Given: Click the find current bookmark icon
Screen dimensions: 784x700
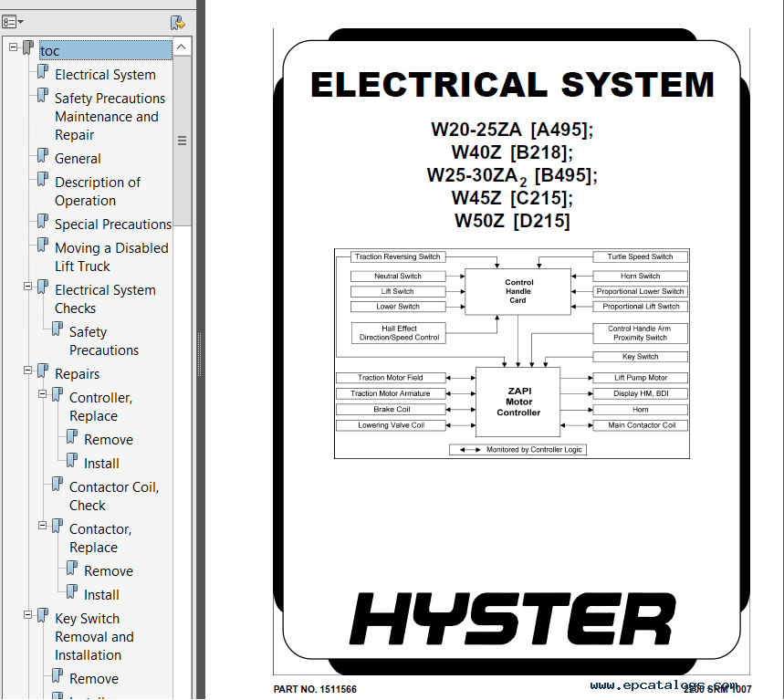Looking at the screenshot, I should point(177,23).
